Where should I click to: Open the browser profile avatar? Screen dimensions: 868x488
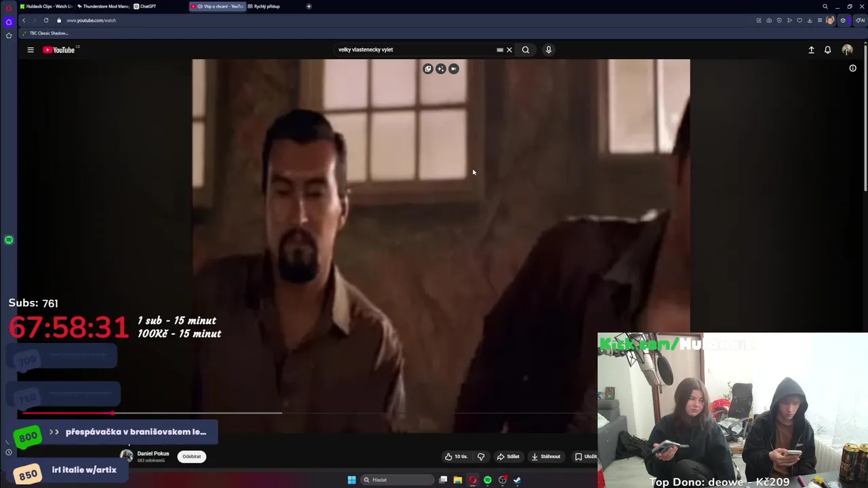(x=831, y=20)
